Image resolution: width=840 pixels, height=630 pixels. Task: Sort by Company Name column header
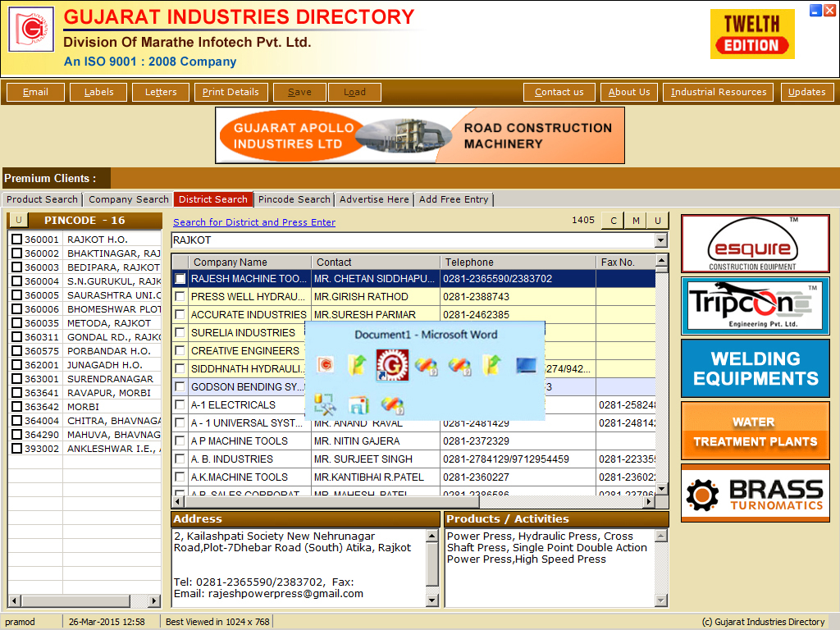(x=249, y=262)
